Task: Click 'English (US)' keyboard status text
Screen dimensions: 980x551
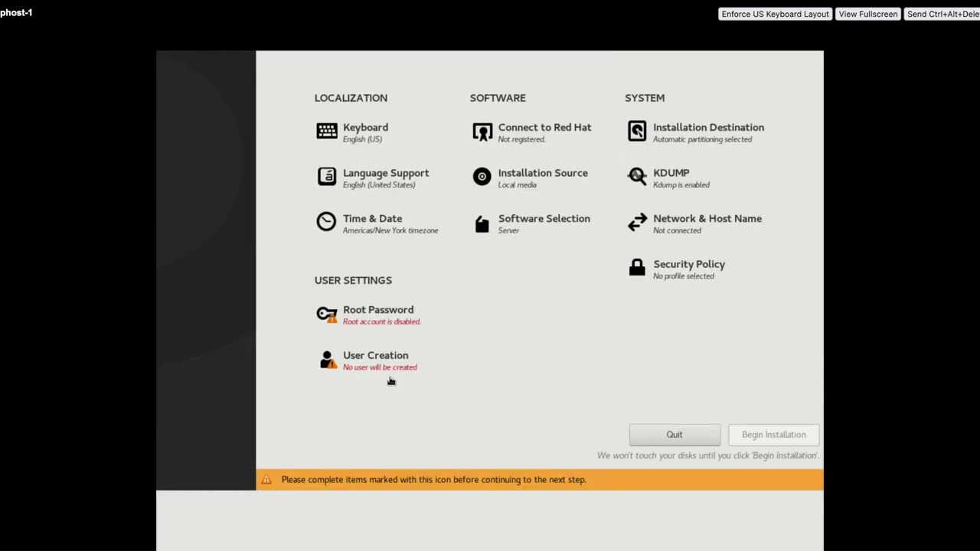Action: pos(362,139)
